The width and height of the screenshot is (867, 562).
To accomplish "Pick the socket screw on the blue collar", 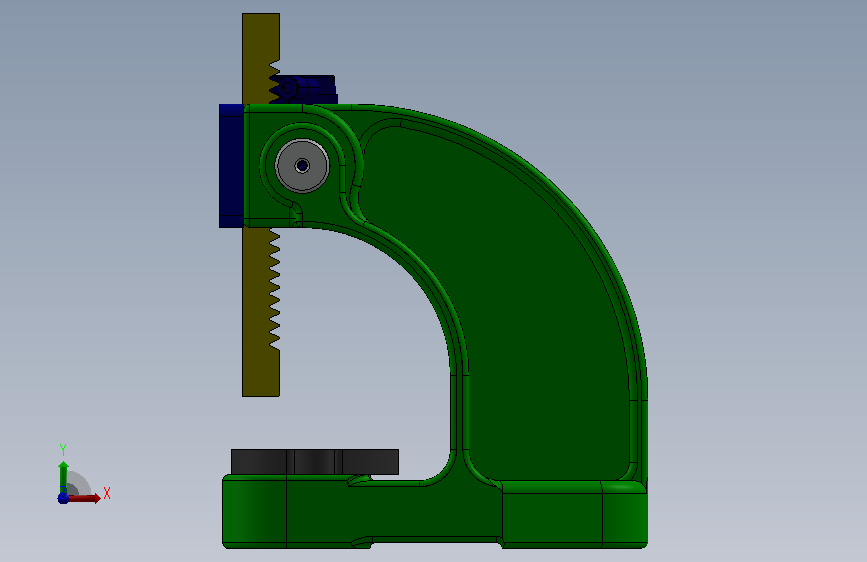I will 288,88.
